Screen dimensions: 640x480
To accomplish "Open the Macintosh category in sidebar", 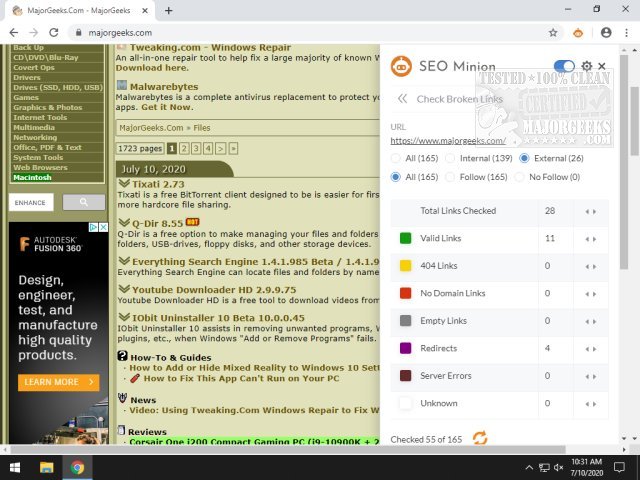I will [x=35, y=177].
